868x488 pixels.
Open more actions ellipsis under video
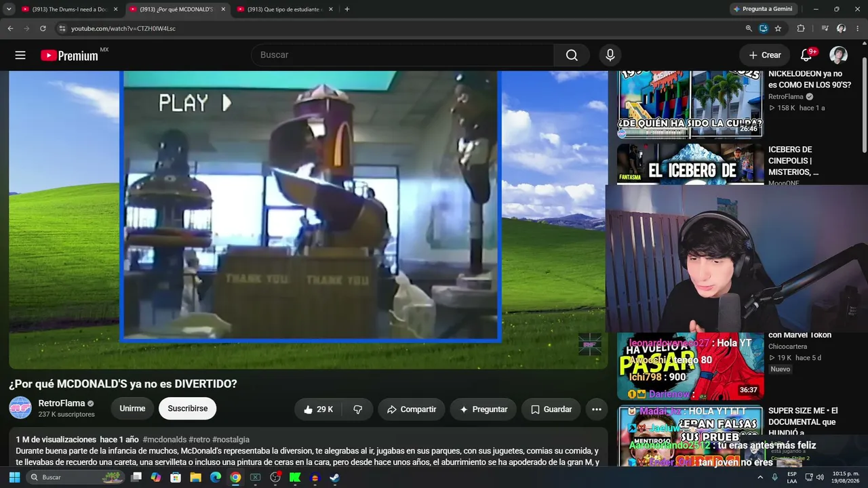[597, 409]
